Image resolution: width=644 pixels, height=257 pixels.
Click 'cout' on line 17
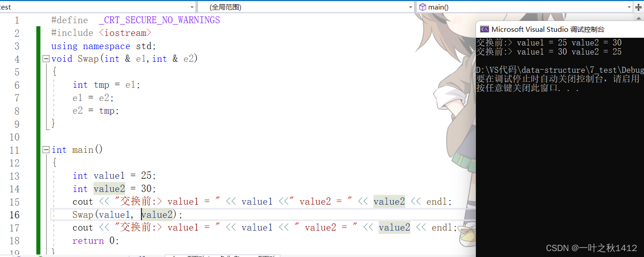click(x=82, y=227)
